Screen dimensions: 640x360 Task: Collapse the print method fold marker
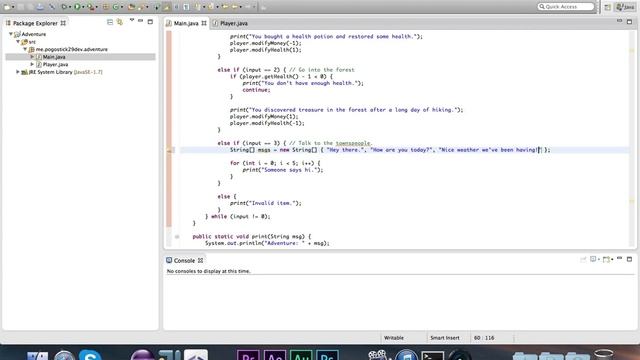coord(177,236)
